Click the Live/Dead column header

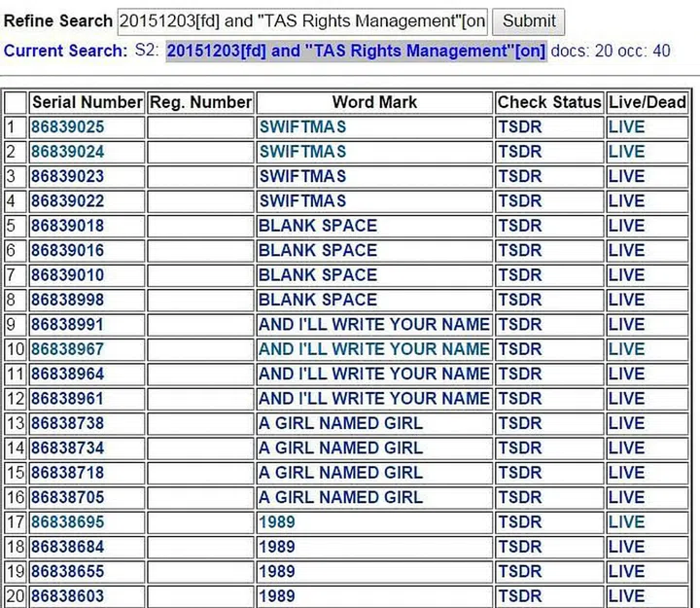(647, 102)
